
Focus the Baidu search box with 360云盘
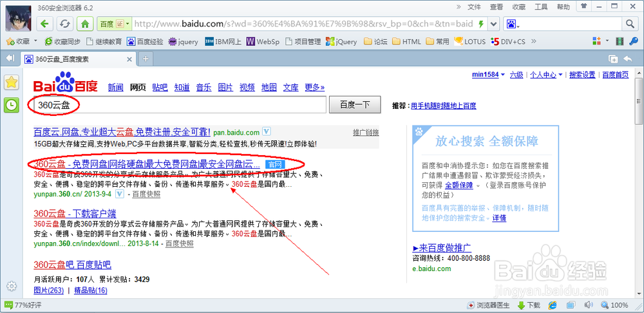[x=180, y=105]
